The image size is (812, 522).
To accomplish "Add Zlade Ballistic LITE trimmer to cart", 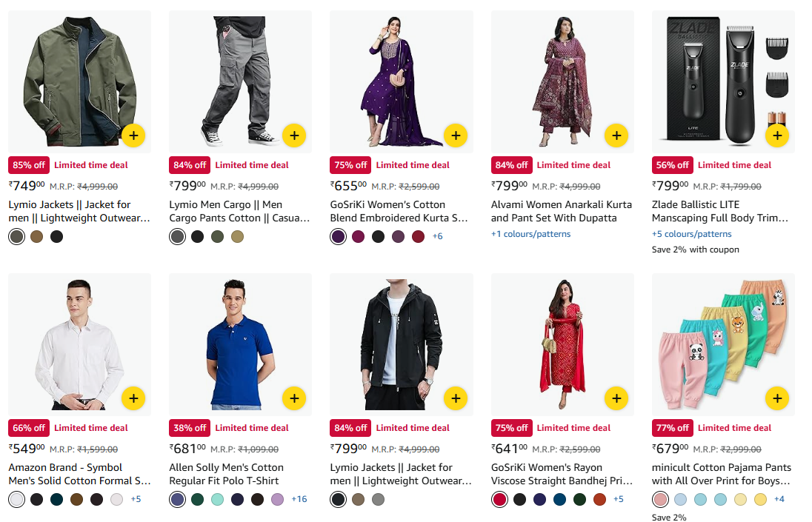I will click(x=776, y=135).
